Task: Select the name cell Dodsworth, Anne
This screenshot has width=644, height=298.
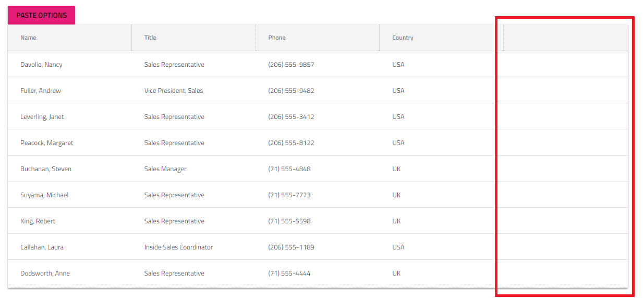Action: pos(45,273)
